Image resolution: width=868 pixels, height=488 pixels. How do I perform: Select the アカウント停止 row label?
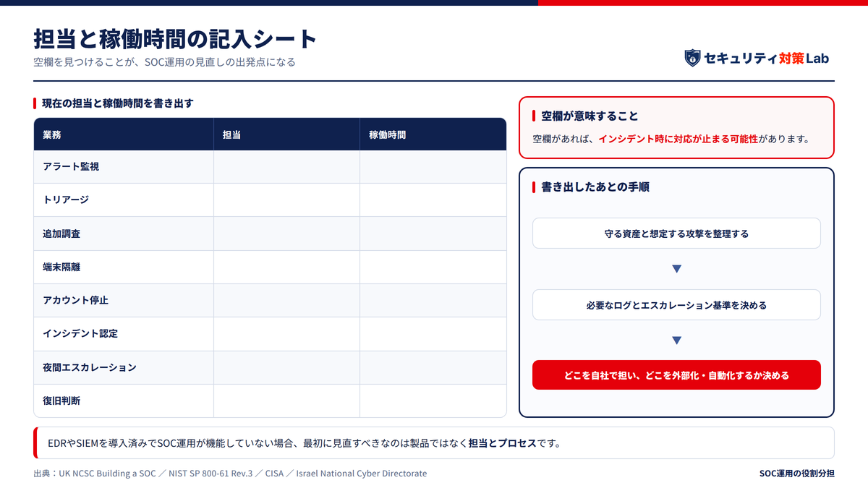tap(75, 300)
